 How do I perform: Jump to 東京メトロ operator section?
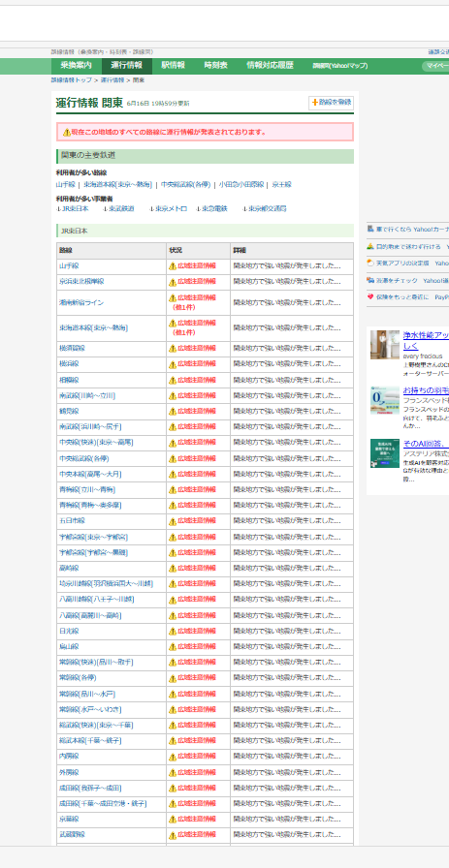point(171,208)
